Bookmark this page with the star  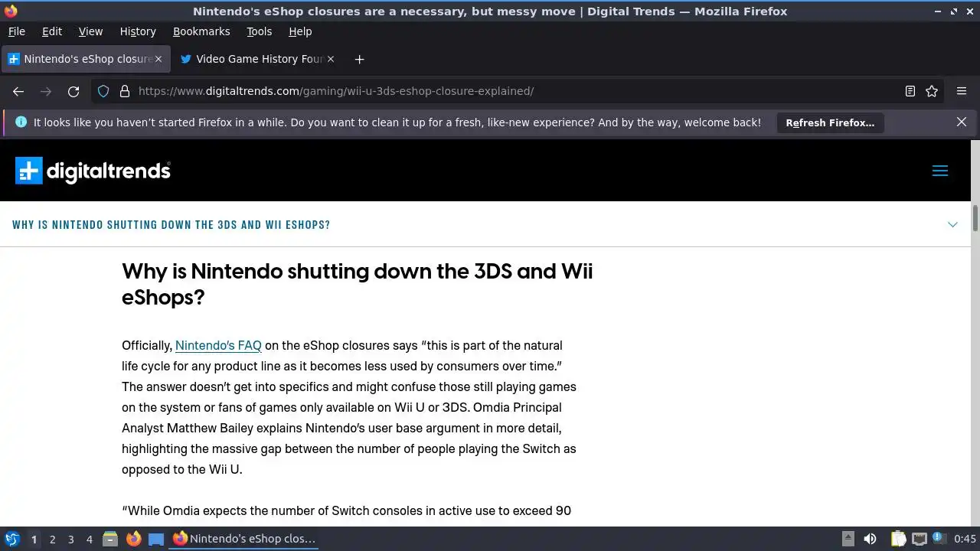click(932, 91)
